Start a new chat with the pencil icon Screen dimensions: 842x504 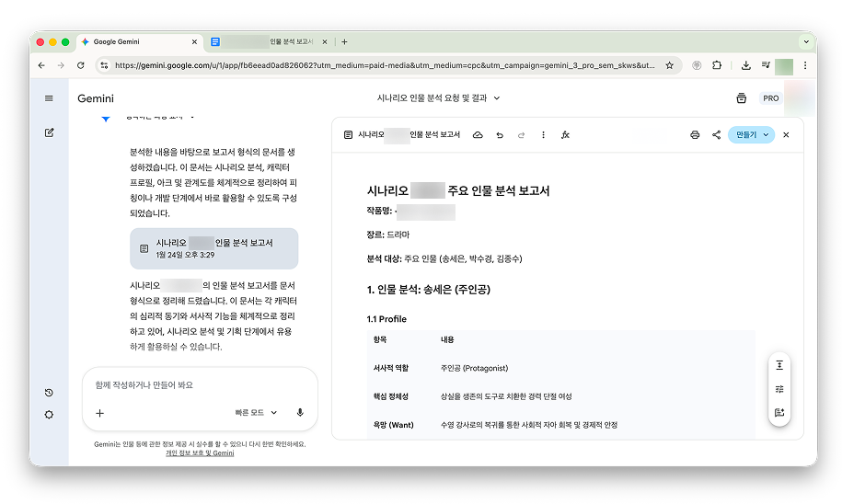[49, 132]
